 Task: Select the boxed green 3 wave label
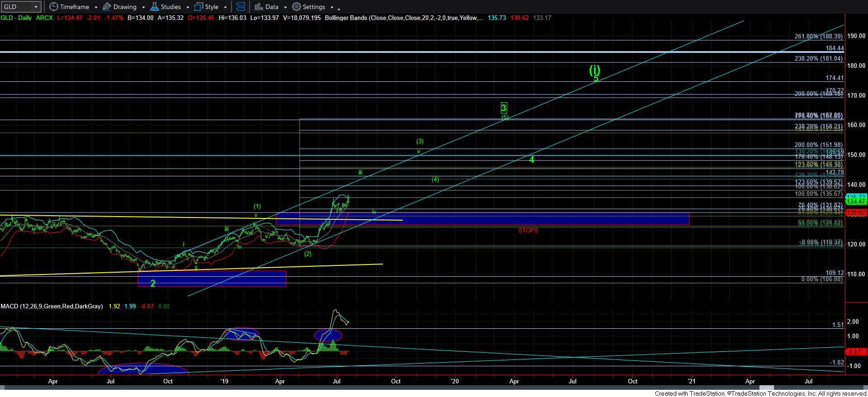(504, 108)
